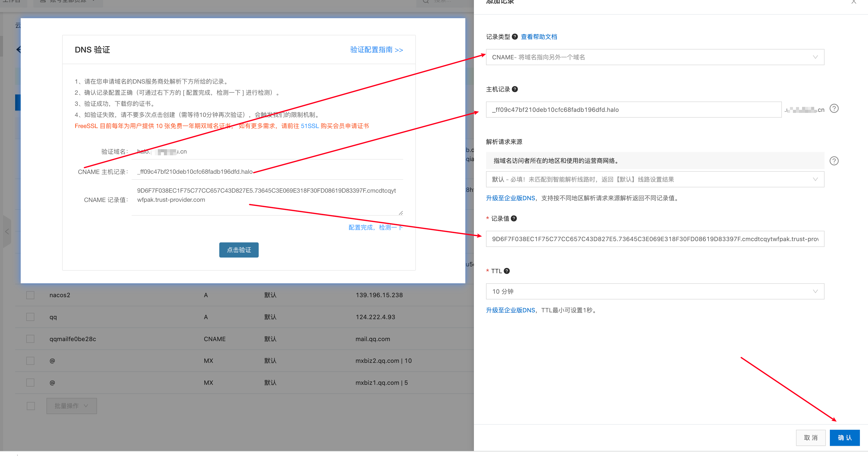This screenshot has width=868, height=456.
Task: Click the help icon beside 记录类型
Action: coord(515,37)
